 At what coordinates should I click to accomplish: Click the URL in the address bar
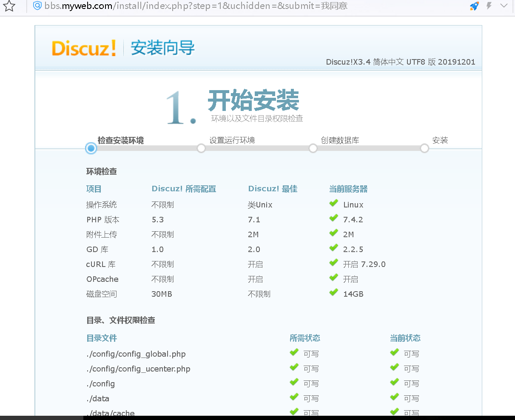[196, 6]
